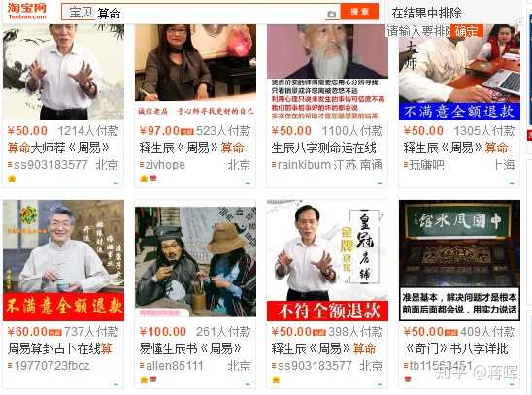The width and height of the screenshot is (532, 395).
Task: Open listing titled 算命大师荐《周易》
Action: [58, 148]
